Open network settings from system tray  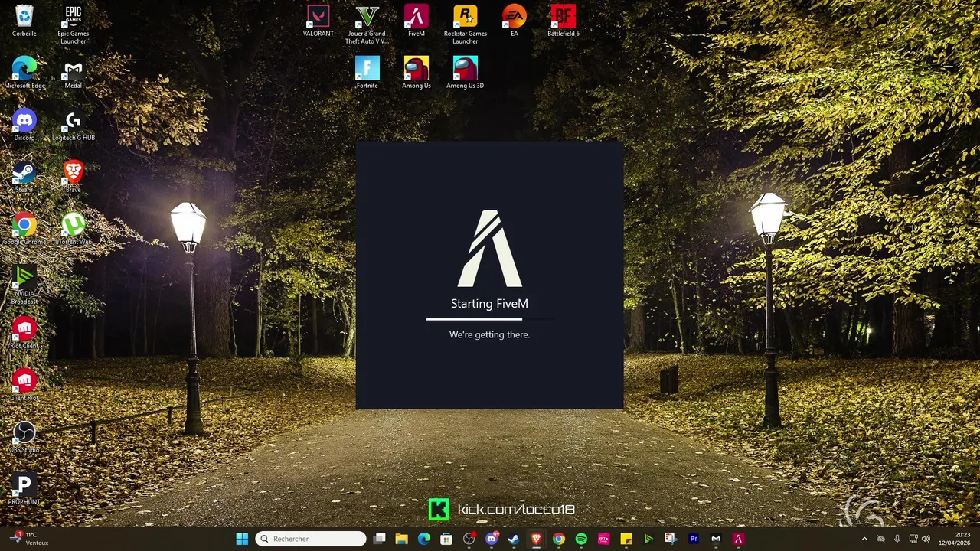point(913,539)
